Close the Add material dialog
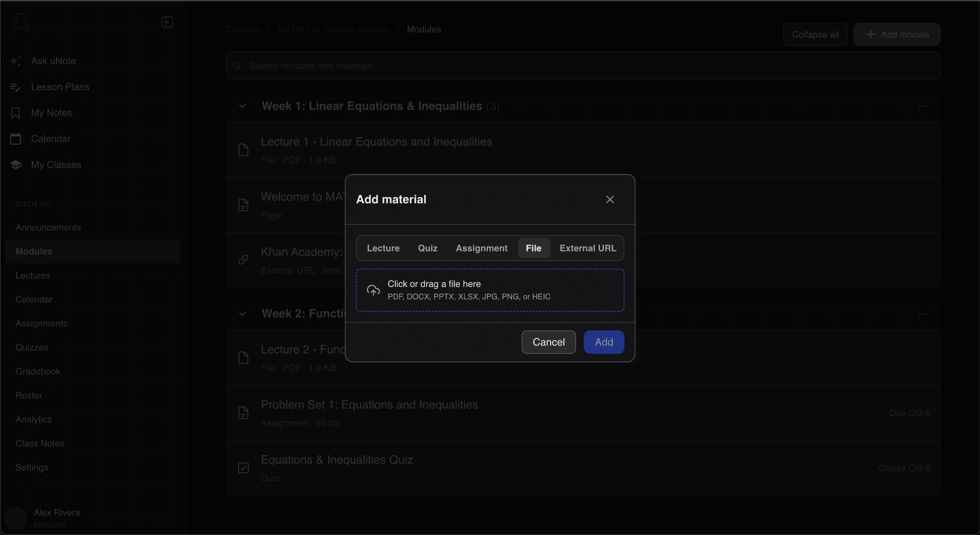980x535 pixels. 610,199
